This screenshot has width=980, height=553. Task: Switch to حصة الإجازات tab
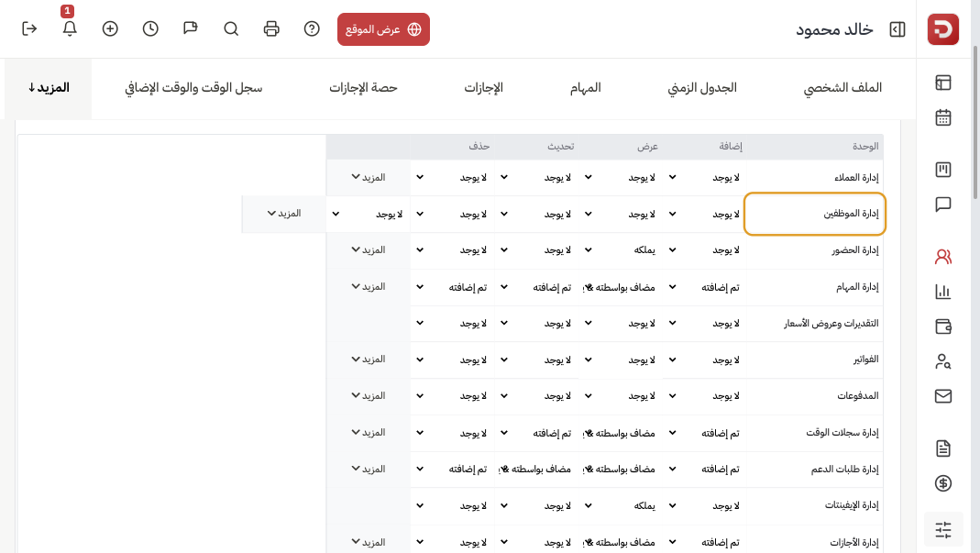coord(363,88)
